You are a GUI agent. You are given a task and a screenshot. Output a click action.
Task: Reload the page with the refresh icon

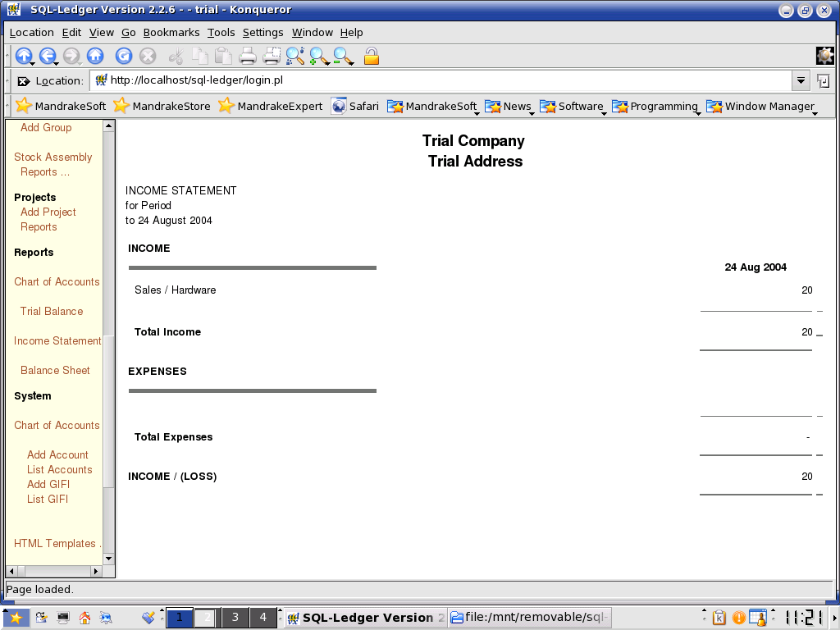[124, 56]
